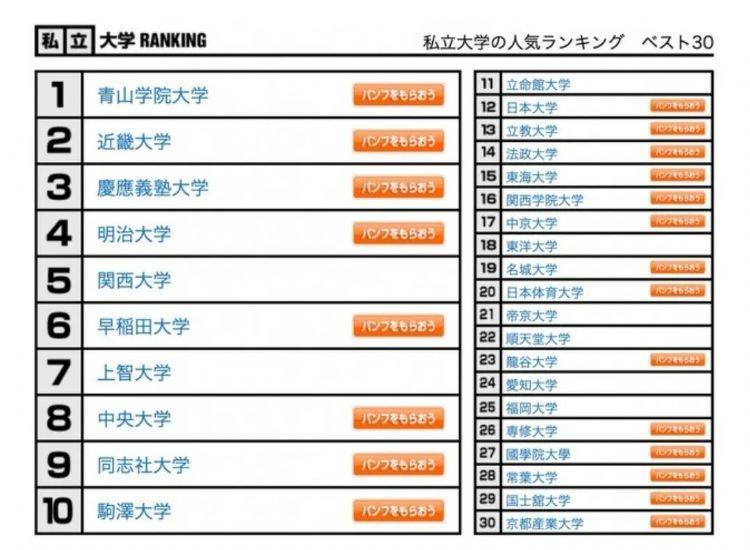Click the pamphlet button beside 龍谷大学
Screen dimensions: 750x550
(x=677, y=360)
